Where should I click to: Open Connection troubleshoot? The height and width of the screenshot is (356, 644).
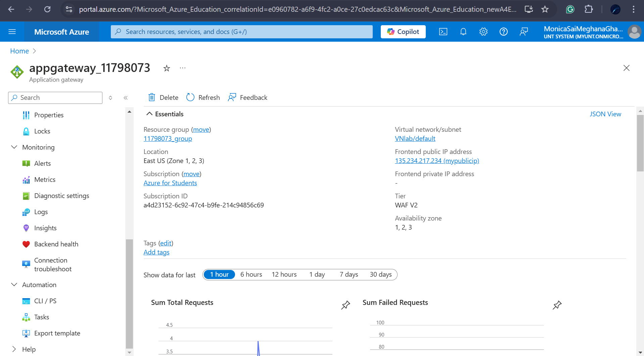click(53, 265)
